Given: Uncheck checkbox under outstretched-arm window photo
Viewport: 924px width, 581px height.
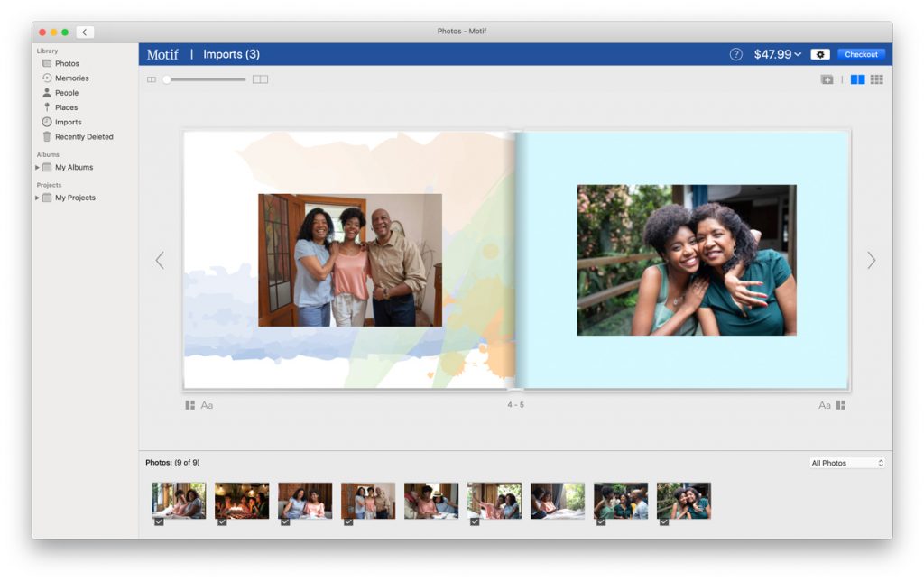Looking at the screenshot, I should coord(475,522).
